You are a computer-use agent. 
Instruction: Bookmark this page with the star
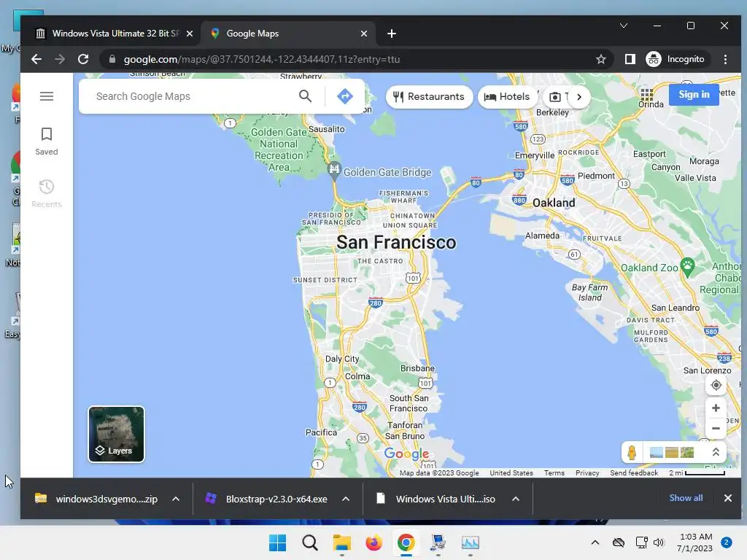tap(601, 59)
